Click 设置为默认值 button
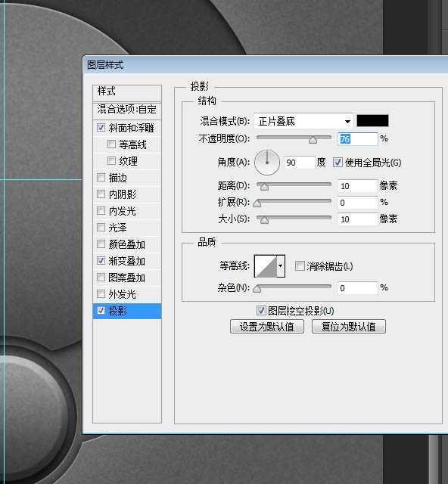 [x=267, y=327]
